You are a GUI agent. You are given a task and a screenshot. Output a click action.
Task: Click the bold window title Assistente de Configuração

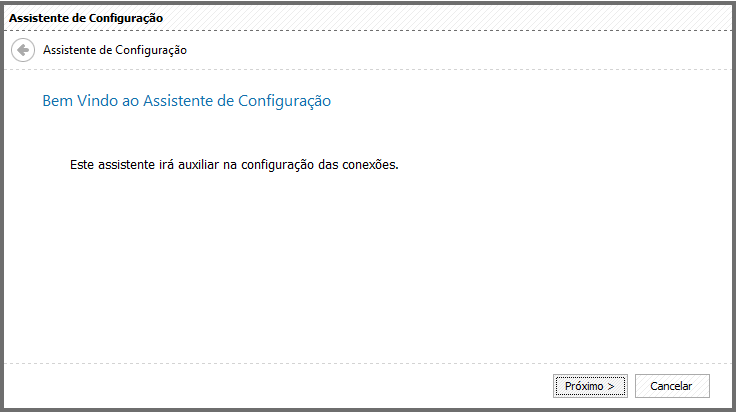86,18
